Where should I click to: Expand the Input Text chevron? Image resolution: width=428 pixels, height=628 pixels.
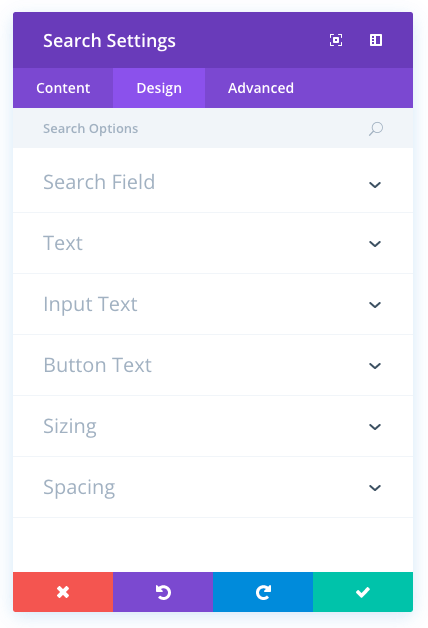[x=375, y=305]
